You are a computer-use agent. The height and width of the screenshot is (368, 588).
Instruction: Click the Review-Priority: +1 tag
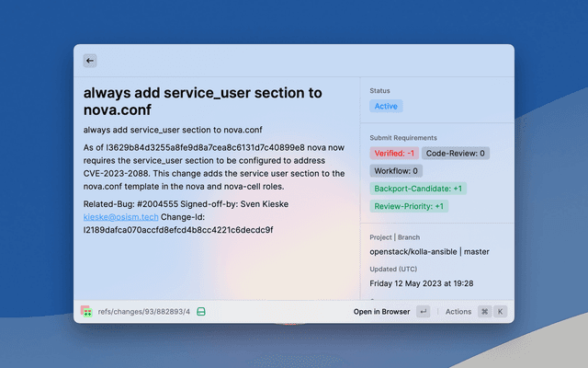(x=409, y=206)
